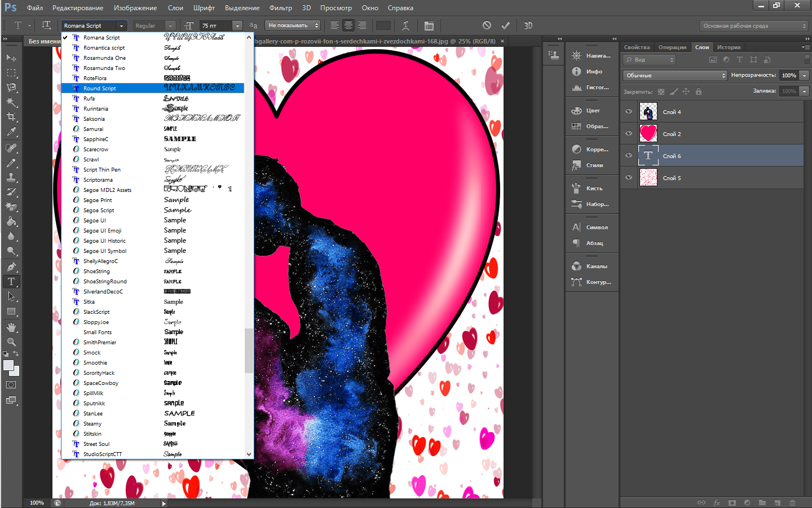
Task: Switch to the История tab
Action: tap(729, 47)
